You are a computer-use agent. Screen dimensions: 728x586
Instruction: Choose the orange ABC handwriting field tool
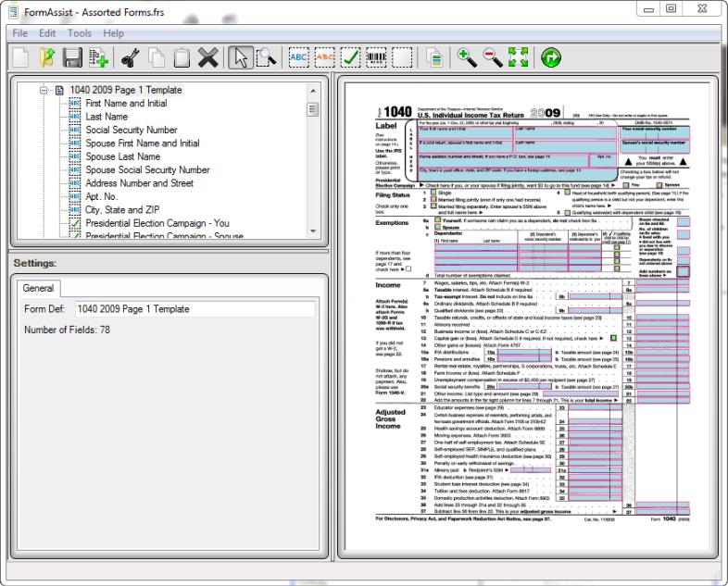[324, 57]
